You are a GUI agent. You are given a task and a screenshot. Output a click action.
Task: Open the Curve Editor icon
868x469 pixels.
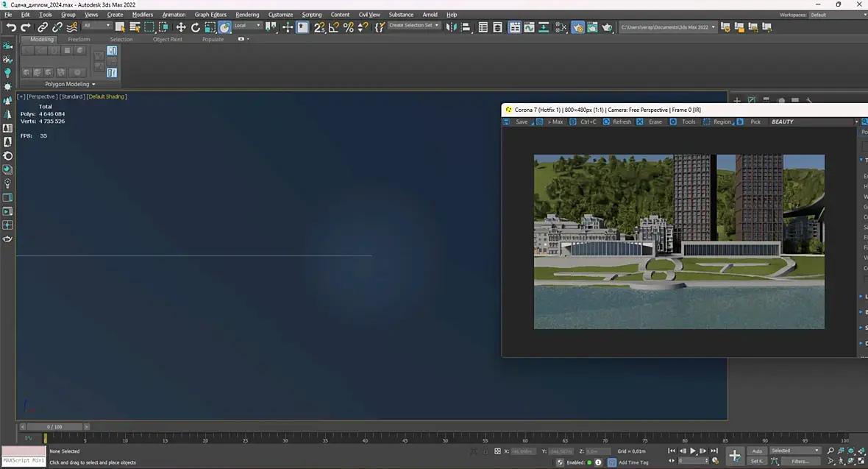[530, 27]
